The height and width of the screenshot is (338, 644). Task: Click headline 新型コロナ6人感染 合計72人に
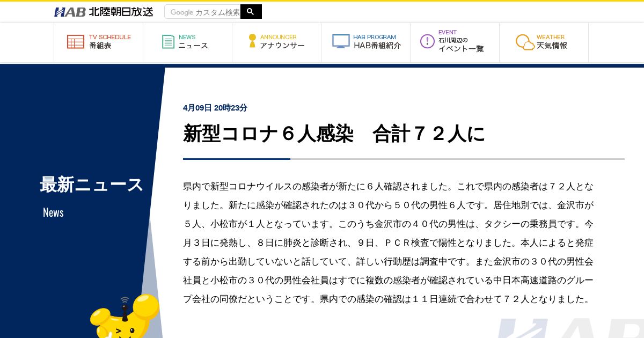[334, 134]
